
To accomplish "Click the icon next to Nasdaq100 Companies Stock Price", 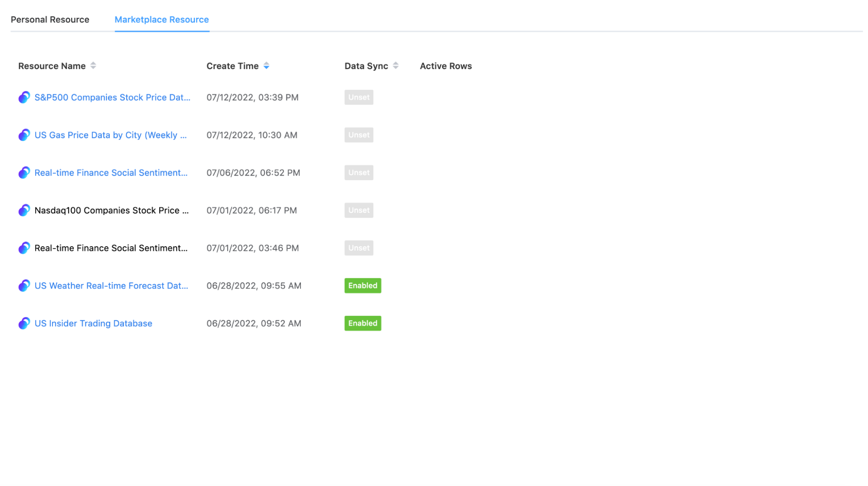I will point(24,210).
